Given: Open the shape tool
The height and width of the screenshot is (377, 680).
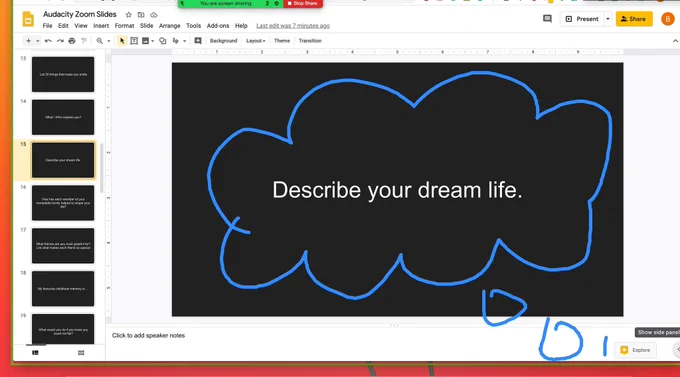Looking at the screenshot, I should click(163, 41).
